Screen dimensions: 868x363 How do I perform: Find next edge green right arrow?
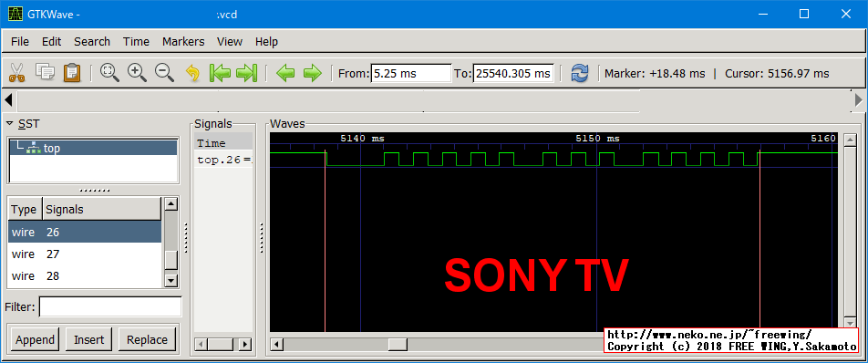coord(313,72)
